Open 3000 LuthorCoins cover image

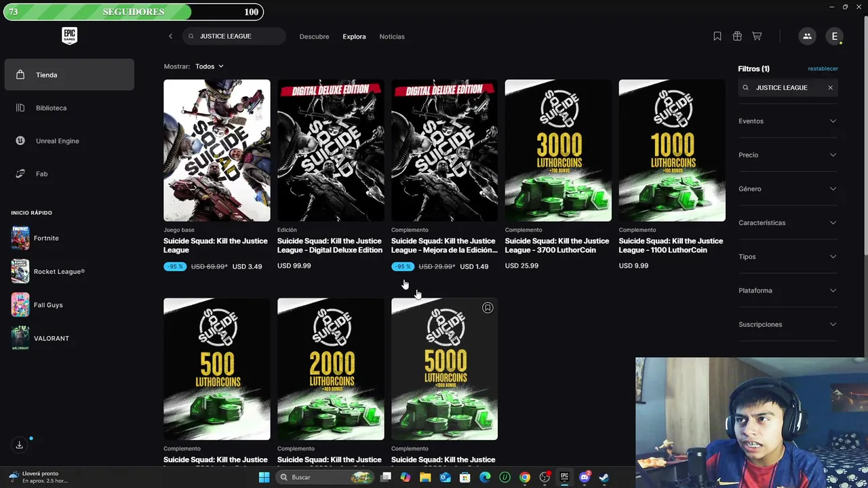[558, 150]
